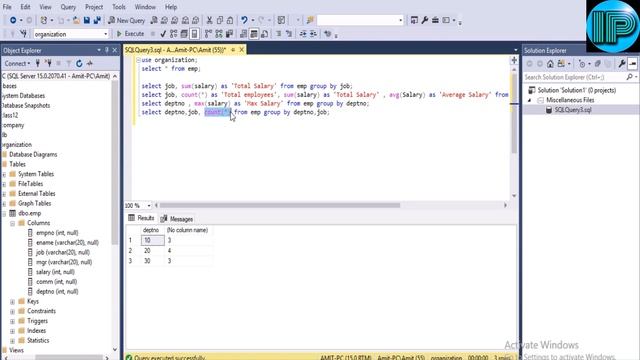Click the Results to Grid icon

pos(254,34)
